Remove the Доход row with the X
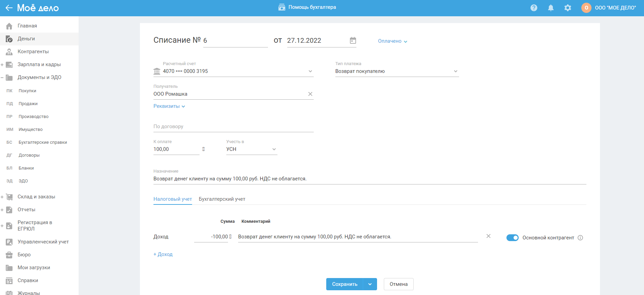 pyautogui.click(x=488, y=236)
